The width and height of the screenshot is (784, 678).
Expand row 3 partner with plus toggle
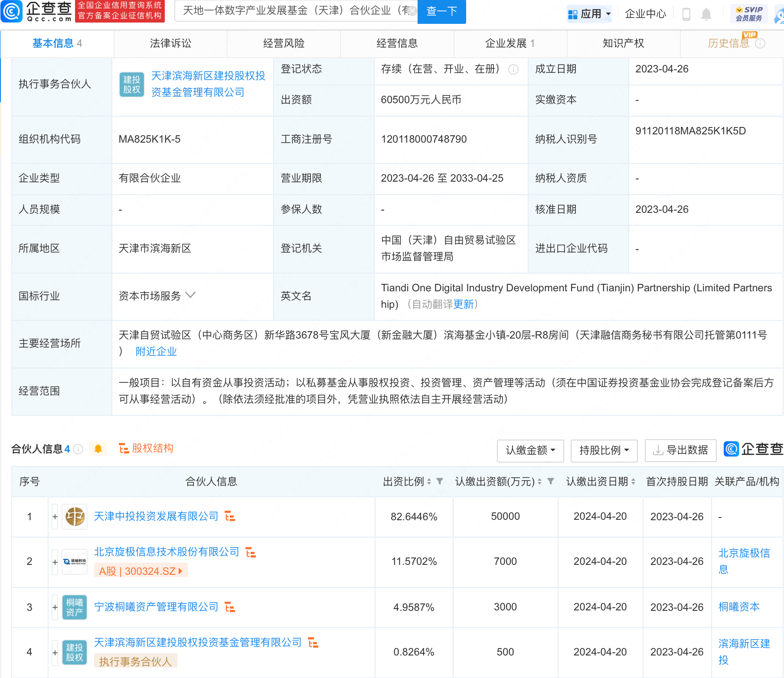pos(55,607)
